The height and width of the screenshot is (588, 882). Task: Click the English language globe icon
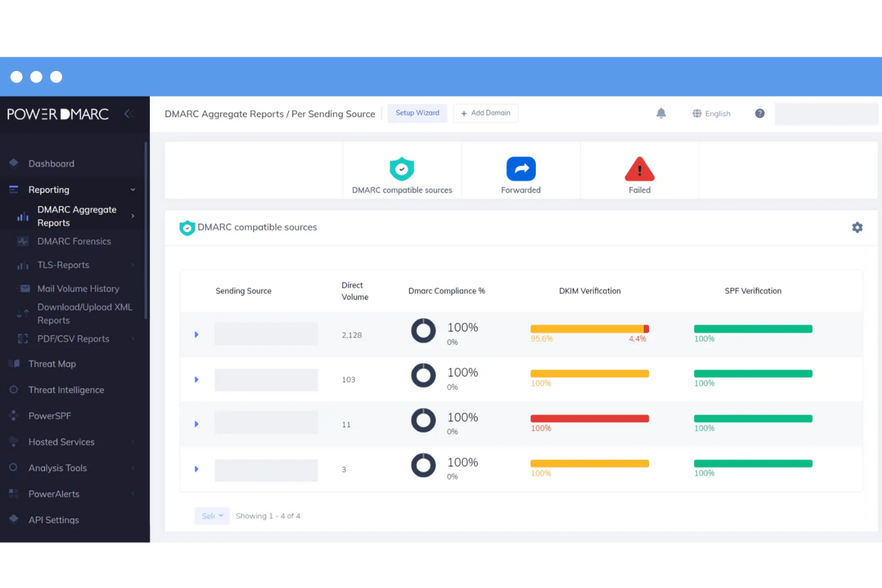pos(697,113)
